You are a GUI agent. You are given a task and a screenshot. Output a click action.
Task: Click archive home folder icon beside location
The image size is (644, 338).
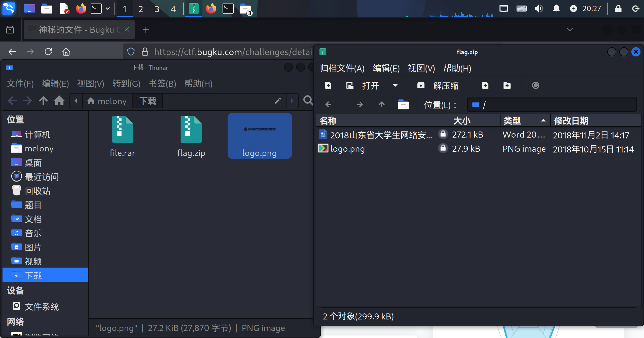click(x=403, y=104)
